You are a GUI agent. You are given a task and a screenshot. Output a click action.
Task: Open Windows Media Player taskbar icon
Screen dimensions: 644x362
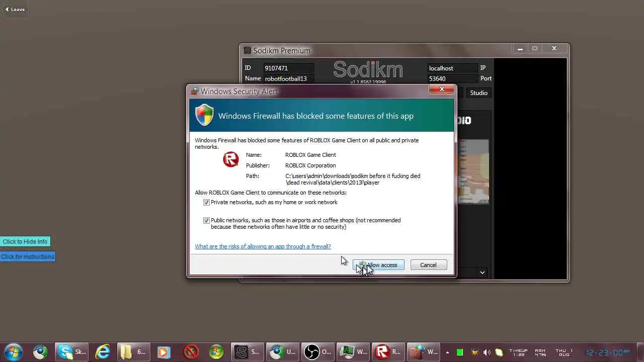pyautogui.click(x=164, y=352)
